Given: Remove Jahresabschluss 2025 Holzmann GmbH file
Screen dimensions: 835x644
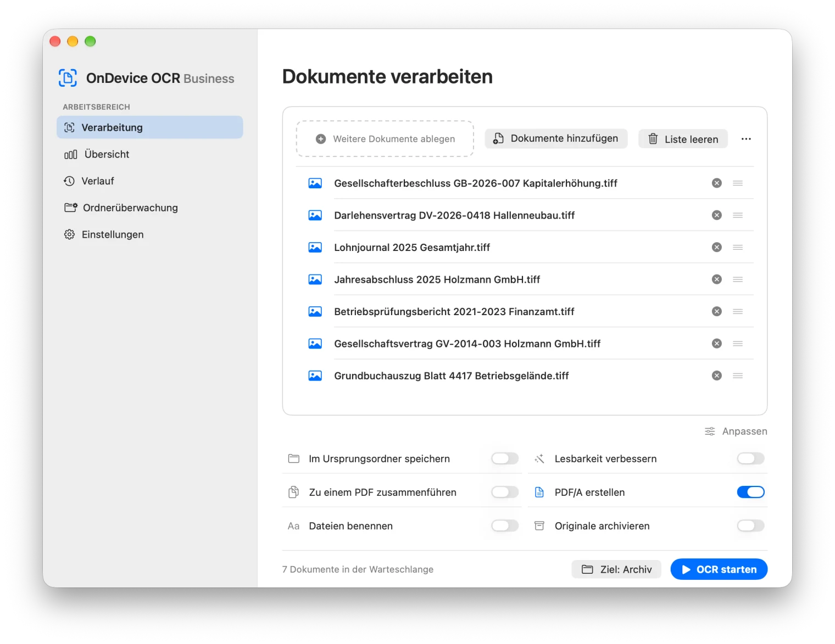Looking at the screenshot, I should 716,279.
